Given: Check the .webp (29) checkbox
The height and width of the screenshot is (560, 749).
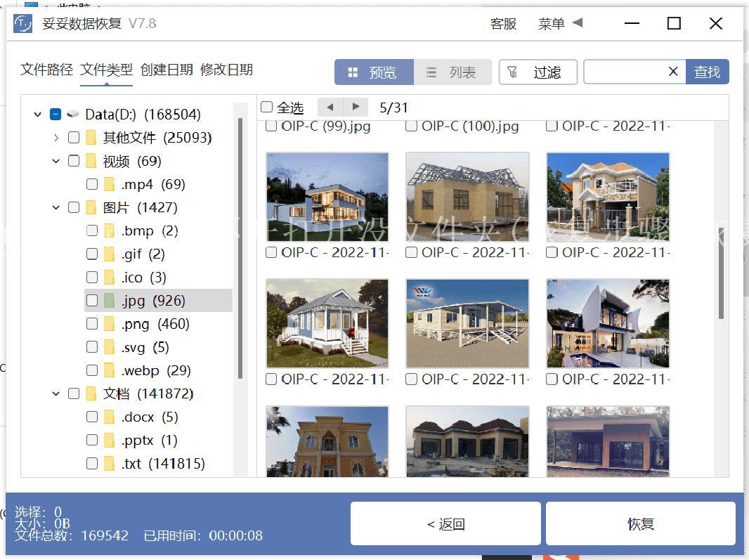Looking at the screenshot, I should click(92, 370).
